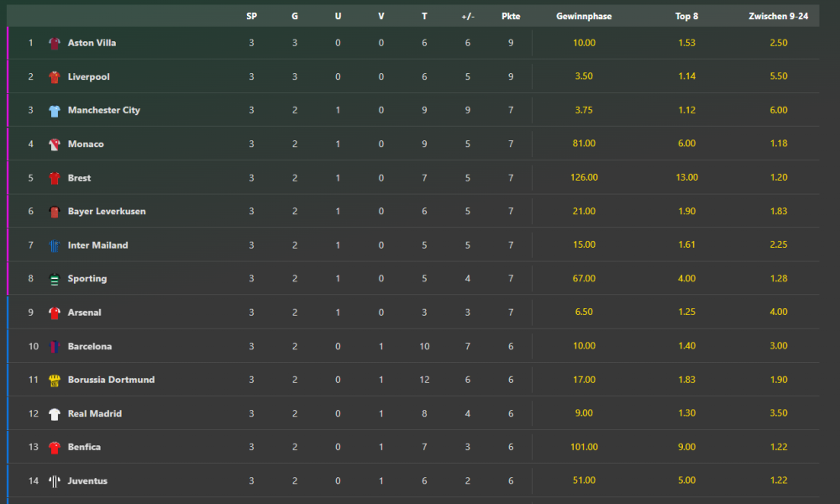Click the Barcelona jersey icon
Viewport: 840px width, 504px height.
[x=55, y=346]
